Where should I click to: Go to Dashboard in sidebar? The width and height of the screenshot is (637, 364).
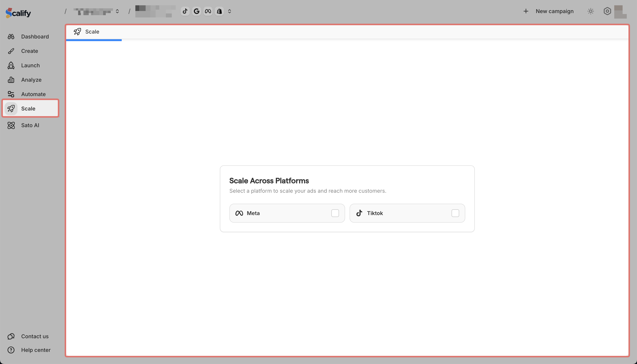(x=35, y=37)
